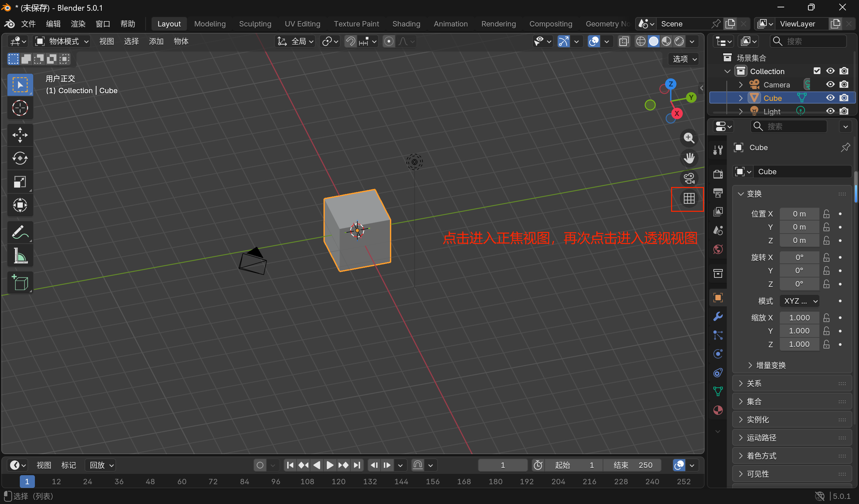Viewport: 859px width, 504px height.
Task: Select the Move tool in toolbar
Action: coord(20,135)
